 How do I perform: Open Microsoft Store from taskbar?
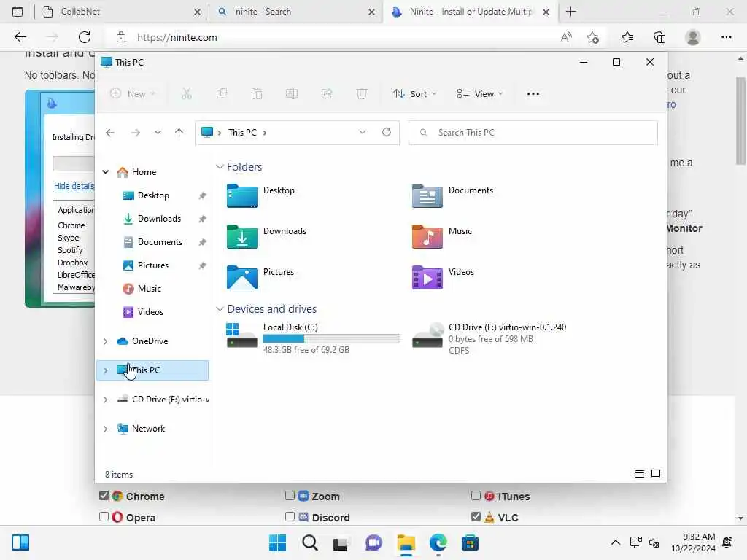click(470, 542)
